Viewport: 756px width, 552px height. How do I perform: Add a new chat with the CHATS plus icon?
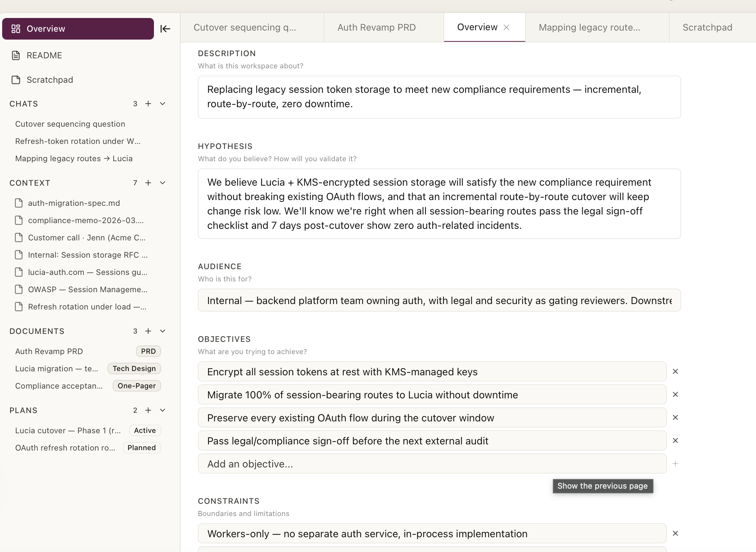pos(149,104)
